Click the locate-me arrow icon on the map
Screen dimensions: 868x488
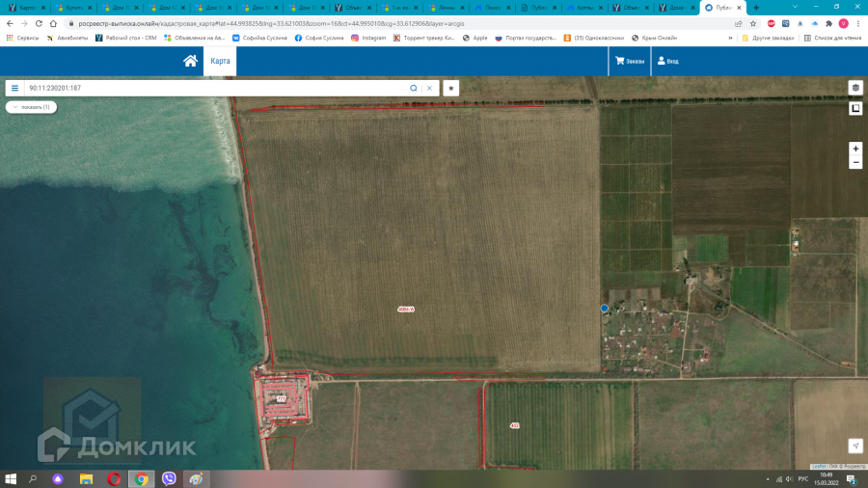pos(855,446)
